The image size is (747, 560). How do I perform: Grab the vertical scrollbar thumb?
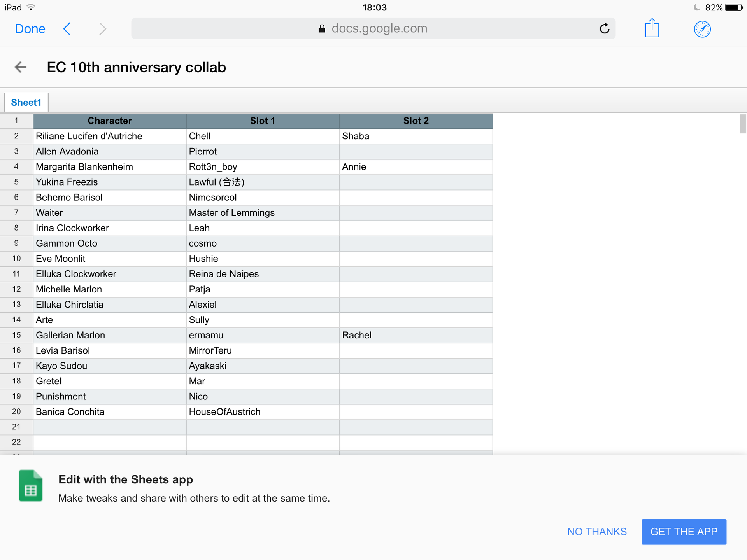click(x=743, y=124)
